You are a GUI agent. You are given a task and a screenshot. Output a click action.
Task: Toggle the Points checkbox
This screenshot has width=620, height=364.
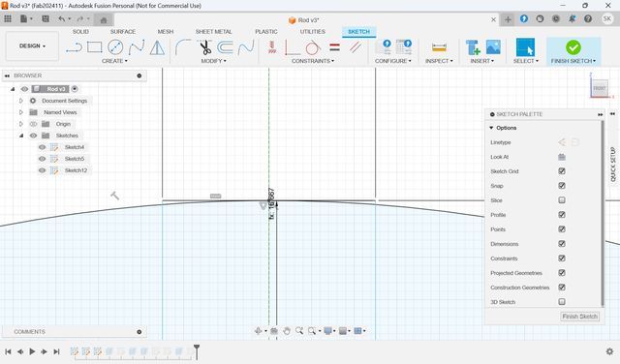pyautogui.click(x=562, y=229)
